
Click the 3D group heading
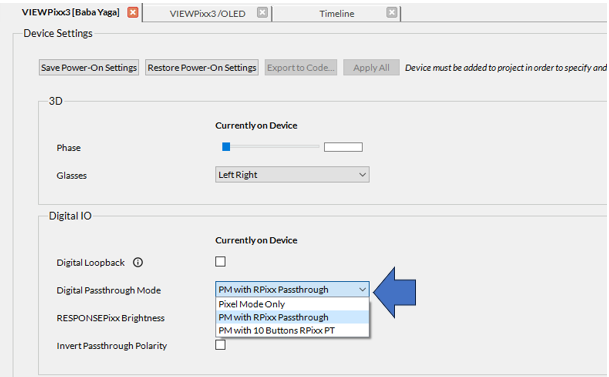[x=56, y=101]
